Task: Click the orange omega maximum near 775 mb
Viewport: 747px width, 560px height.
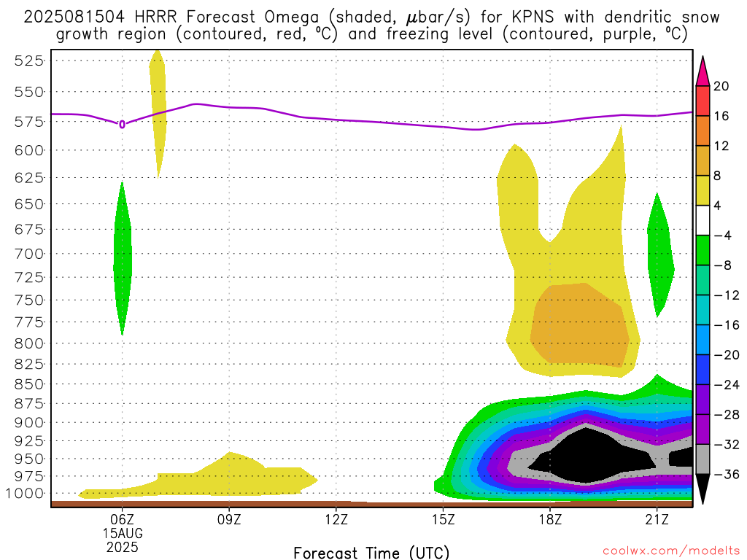Action: coord(580,324)
